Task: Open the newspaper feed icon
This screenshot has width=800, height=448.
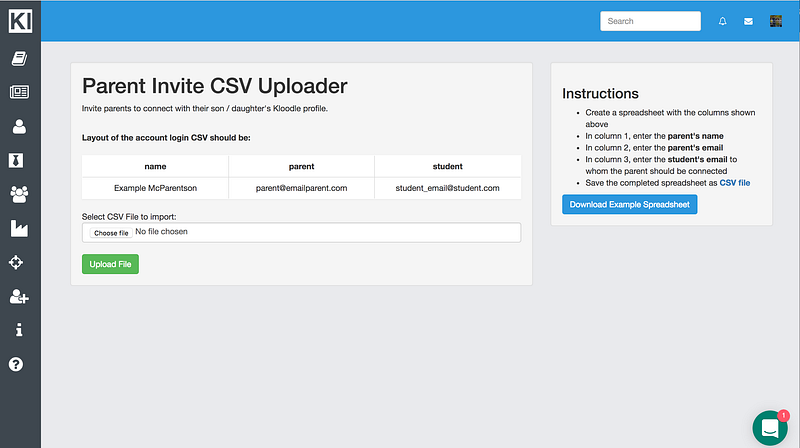Action: [x=19, y=92]
